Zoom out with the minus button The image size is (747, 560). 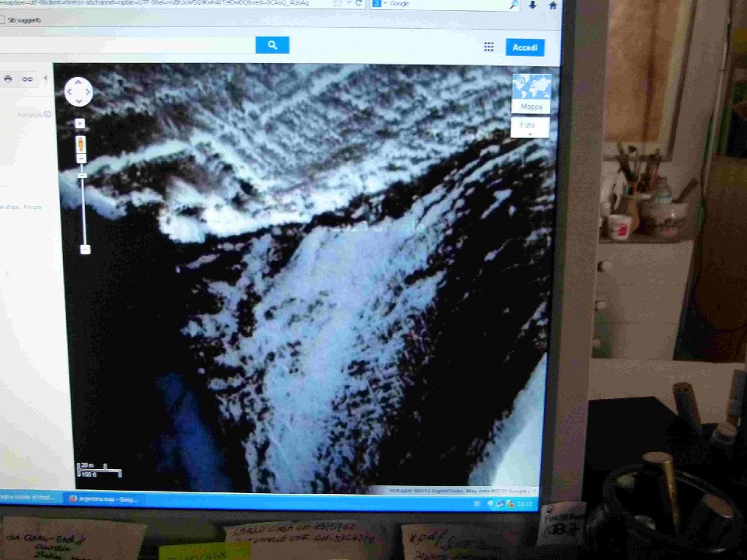[86, 250]
